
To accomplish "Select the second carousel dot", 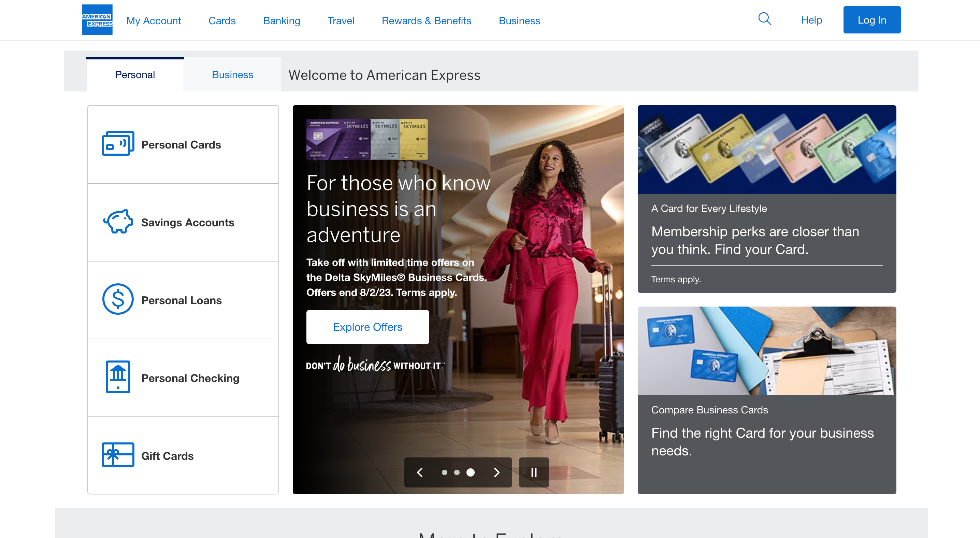I will [x=457, y=472].
